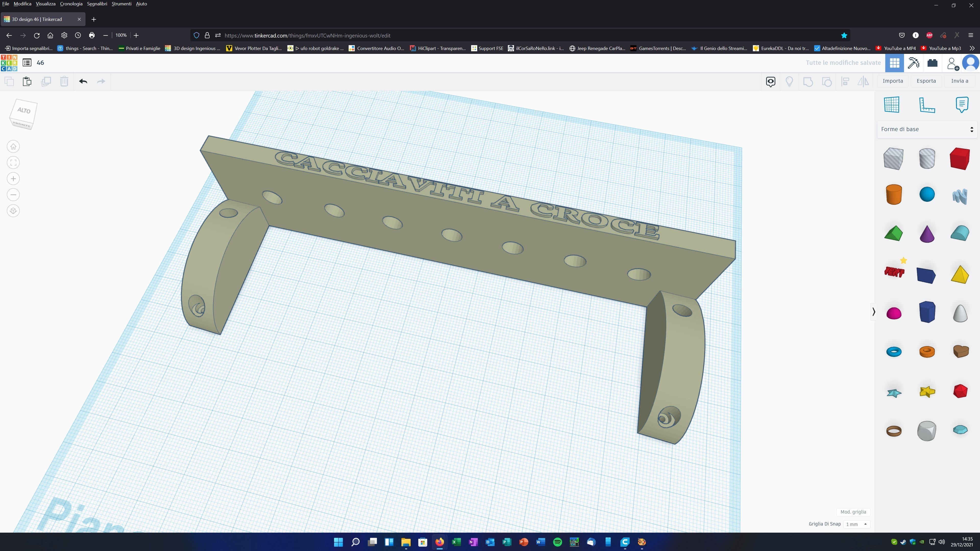
Task: Open the YouTube a MP4 bookmark
Action: pyautogui.click(x=896, y=48)
